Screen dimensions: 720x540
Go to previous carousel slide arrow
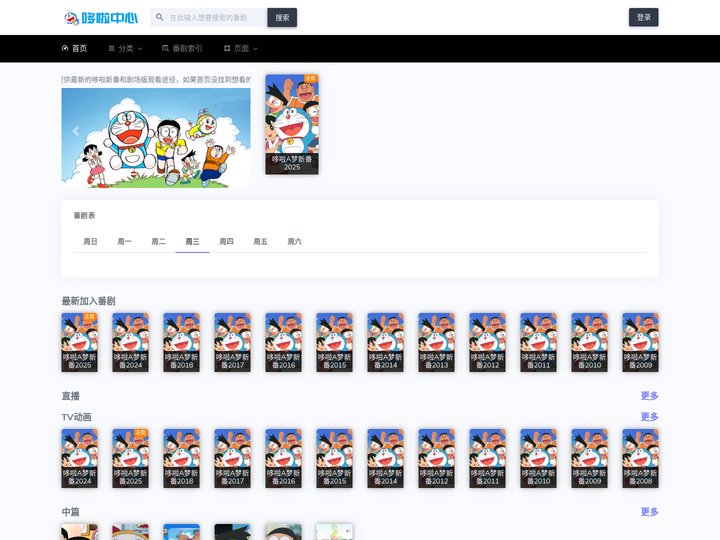(75, 131)
